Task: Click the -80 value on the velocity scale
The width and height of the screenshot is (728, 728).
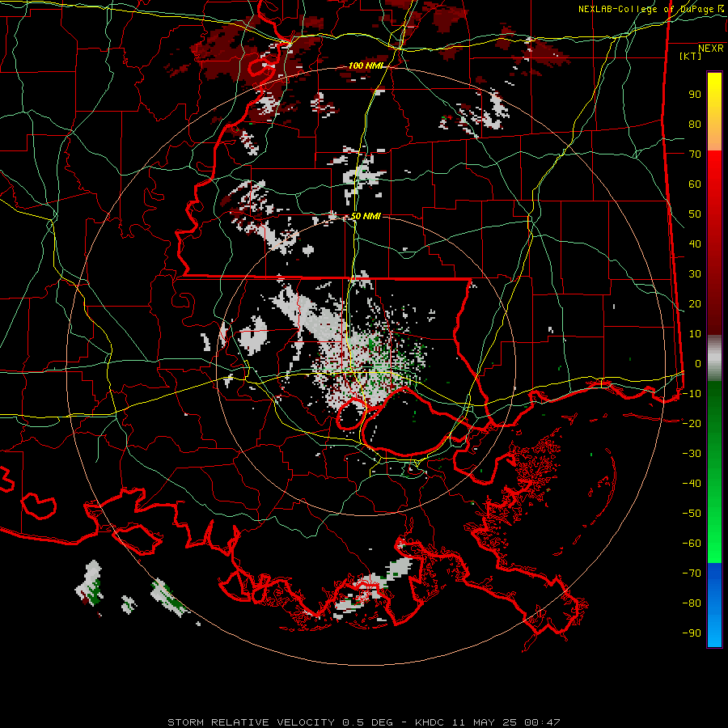Action: point(692,603)
